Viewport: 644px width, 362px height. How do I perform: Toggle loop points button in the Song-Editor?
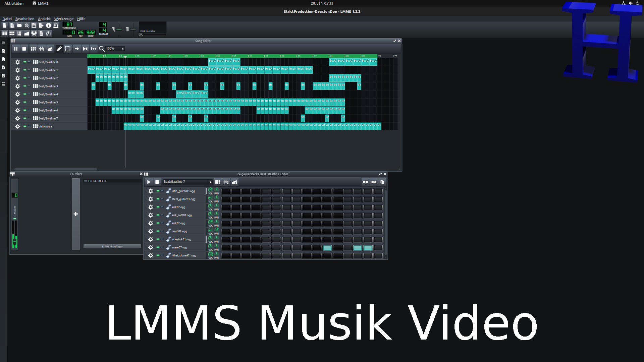[85, 49]
